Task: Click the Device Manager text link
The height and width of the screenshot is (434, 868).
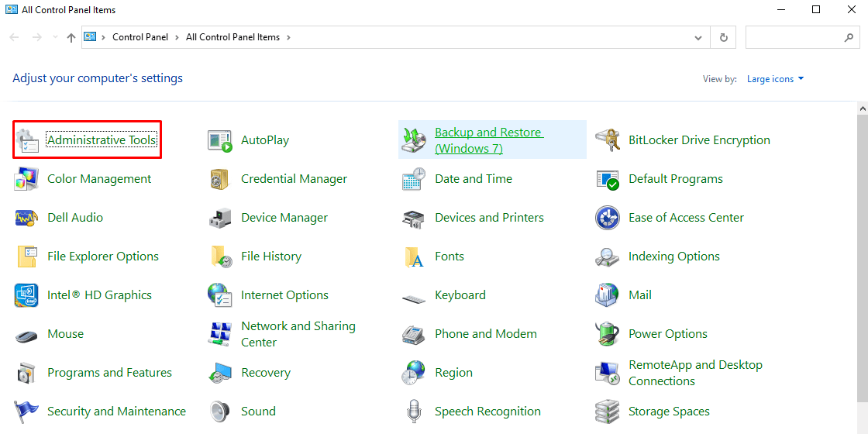Action: (x=284, y=218)
